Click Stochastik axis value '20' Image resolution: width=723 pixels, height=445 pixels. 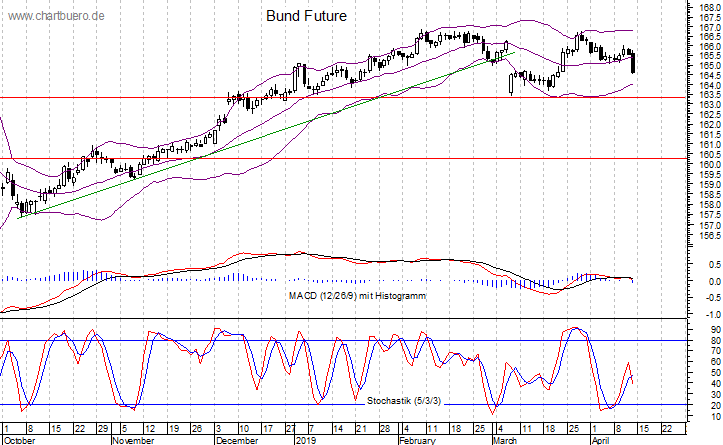pyautogui.click(x=716, y=406)
